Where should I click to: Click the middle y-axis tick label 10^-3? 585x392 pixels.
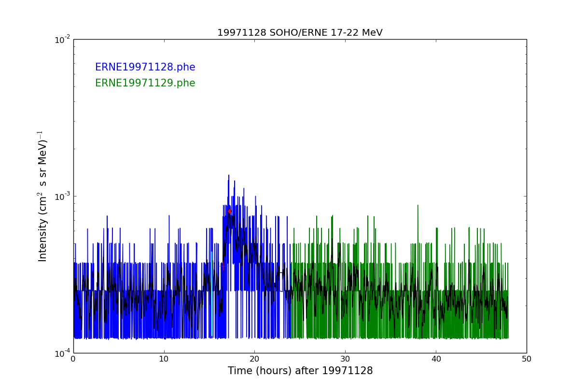(61, 196)
